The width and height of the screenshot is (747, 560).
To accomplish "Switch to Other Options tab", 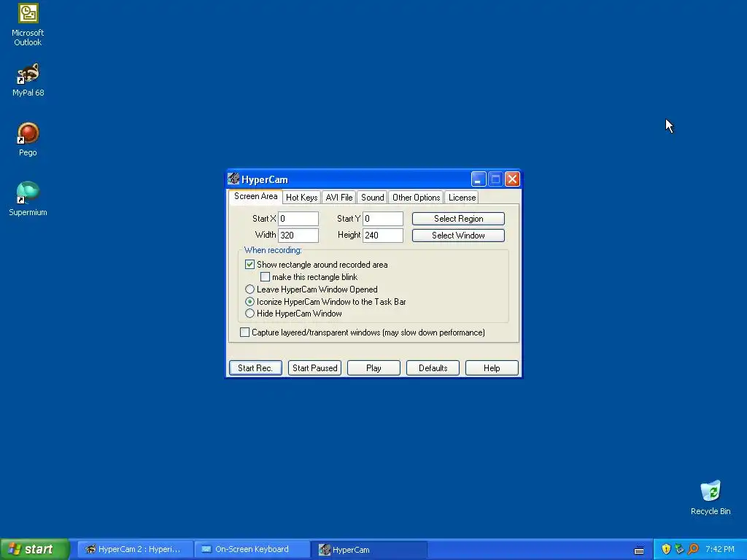I will click(416, 197).
